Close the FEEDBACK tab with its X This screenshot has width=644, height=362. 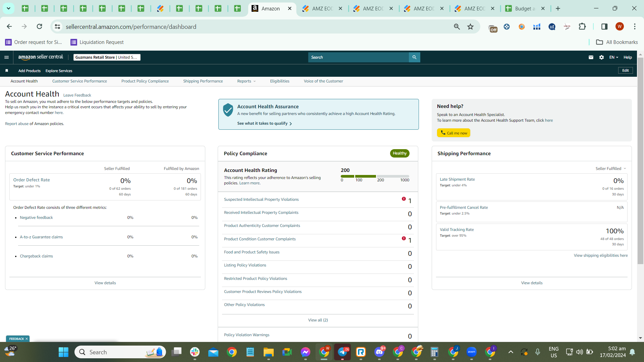(x=26, y=339)
